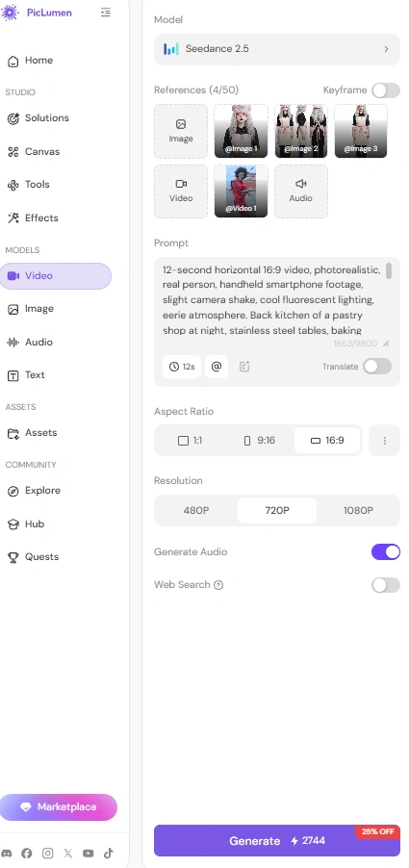Click the Generate button
Image resolution: width=409 pixels, height=868 pixels.
(x=277, y=841)
